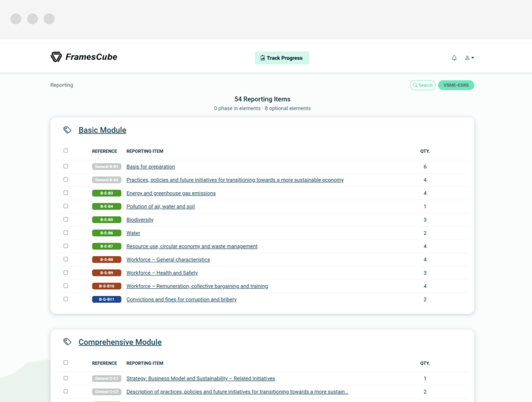Click the red B-S-B9 badge

[x=107, y=273]
